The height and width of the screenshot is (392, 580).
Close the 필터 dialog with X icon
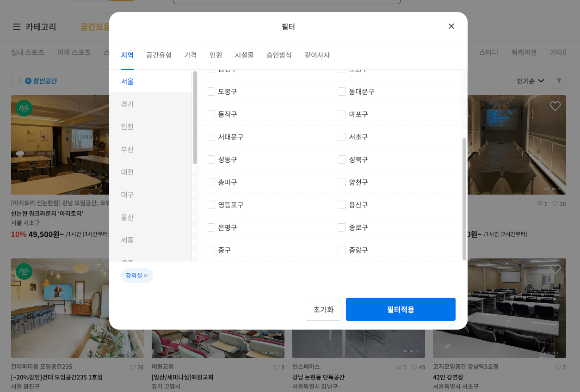click(451, 26)
